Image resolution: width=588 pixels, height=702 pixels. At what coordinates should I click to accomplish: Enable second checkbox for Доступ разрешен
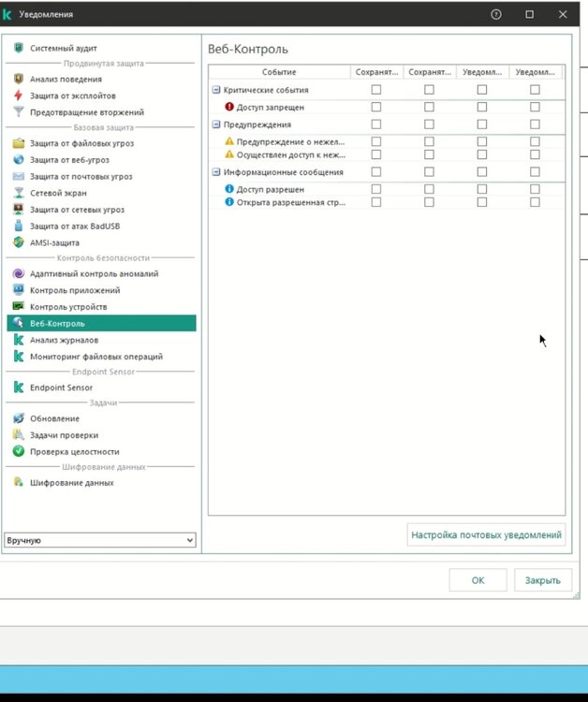click(x=429, y=189)
